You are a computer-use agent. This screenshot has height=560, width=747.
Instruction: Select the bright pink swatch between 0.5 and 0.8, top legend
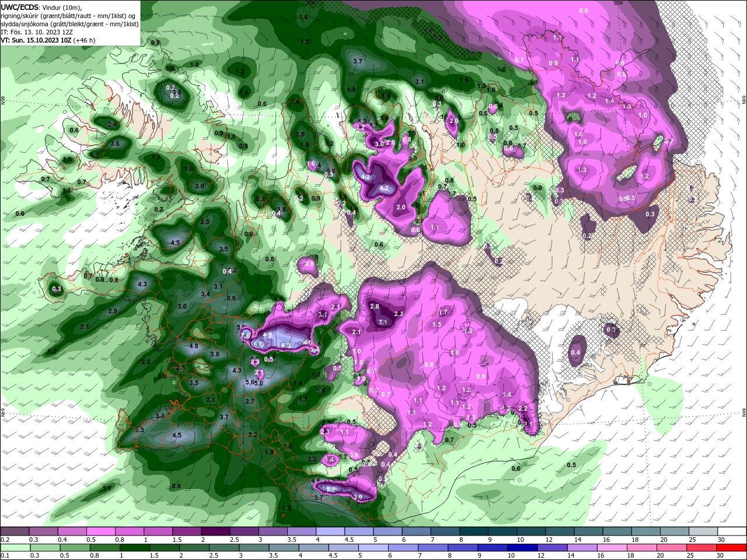100,531
